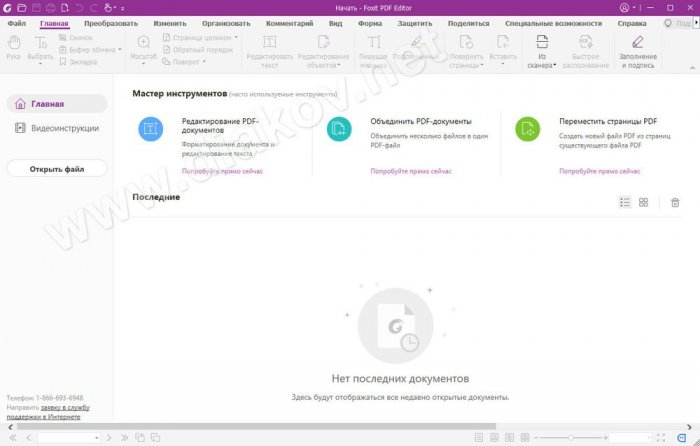Click try-now link under Объединить PDF-документы
The width and height of the screenshot is (700, 446).
[411, 171]
